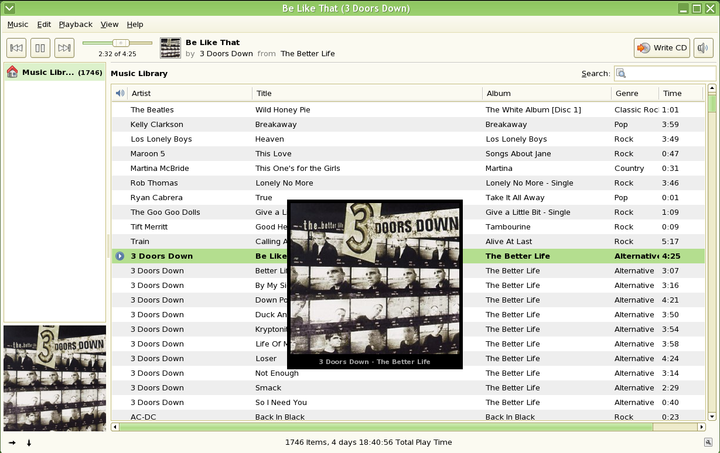Click the down arrow icon in status bar
The width and height of the screenshot is (720, 453).
coord(29,443)
